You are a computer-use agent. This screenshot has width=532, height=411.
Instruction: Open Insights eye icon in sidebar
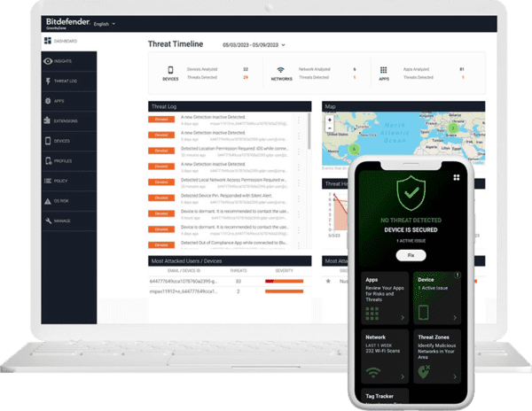coord(48,61)
